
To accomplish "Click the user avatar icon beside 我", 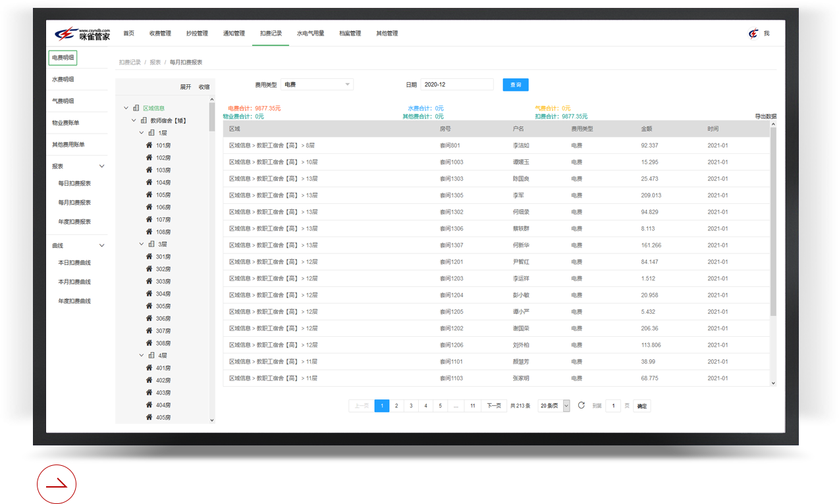I will point(753,34).
